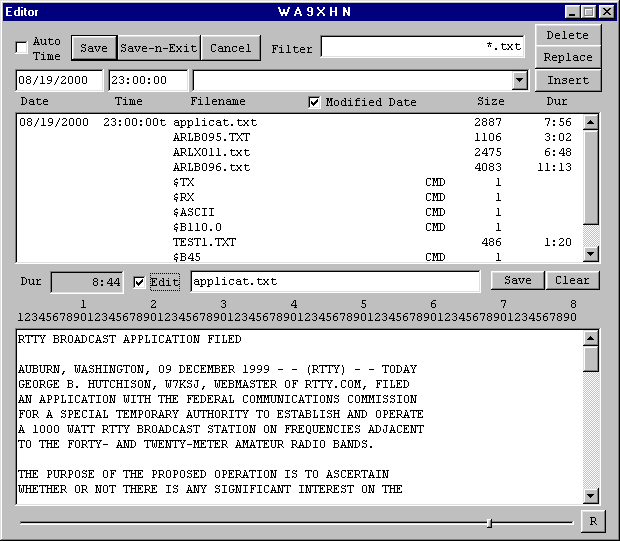
Task: Click inside the filename combo box field
Action: (x=353, y=81)
